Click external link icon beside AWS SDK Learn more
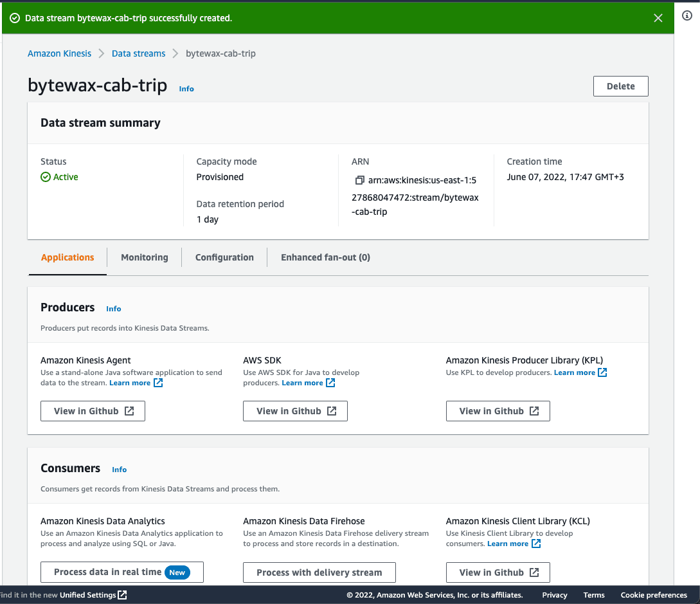Screen dimensions: 700x604 (x=330, y=383)
